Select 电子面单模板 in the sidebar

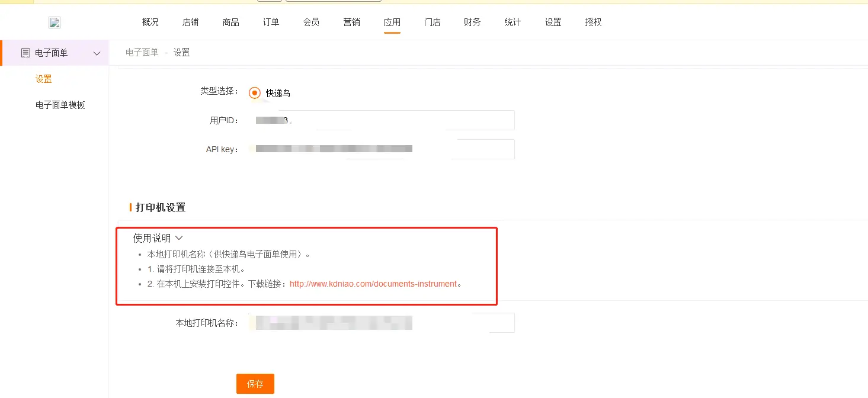(x=60, y=105)
